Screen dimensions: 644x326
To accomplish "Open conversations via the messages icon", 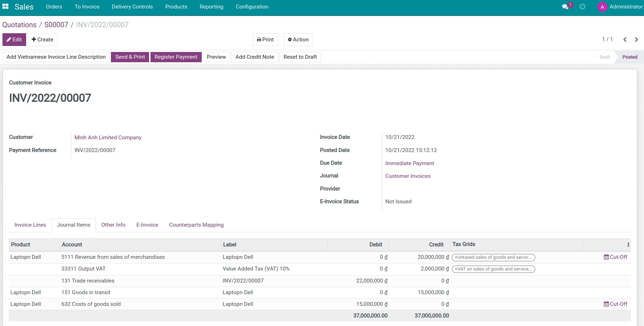I will (566, 6).
